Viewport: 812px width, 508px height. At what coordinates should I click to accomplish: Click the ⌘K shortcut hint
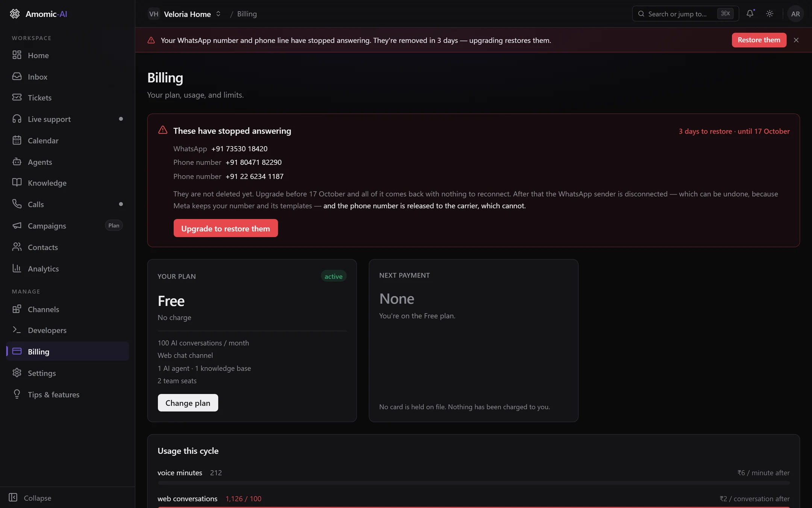click(x=726, y=14)
